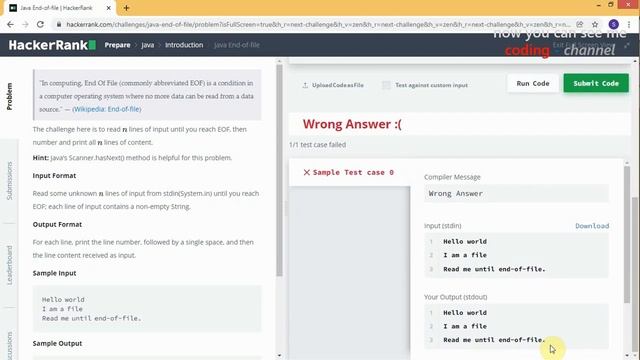Open the Chrome three-dot menu
Viewport: 640px width, 360px height.
coord(629,24)
